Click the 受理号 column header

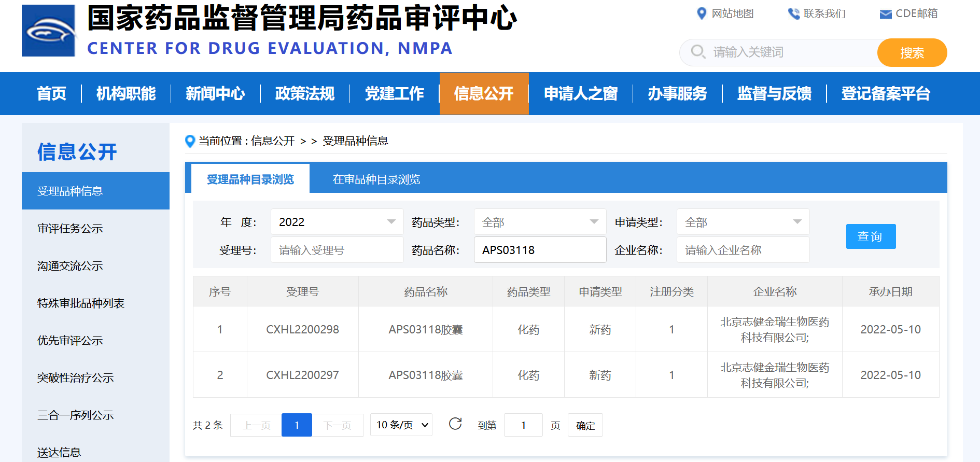[303, 291]
